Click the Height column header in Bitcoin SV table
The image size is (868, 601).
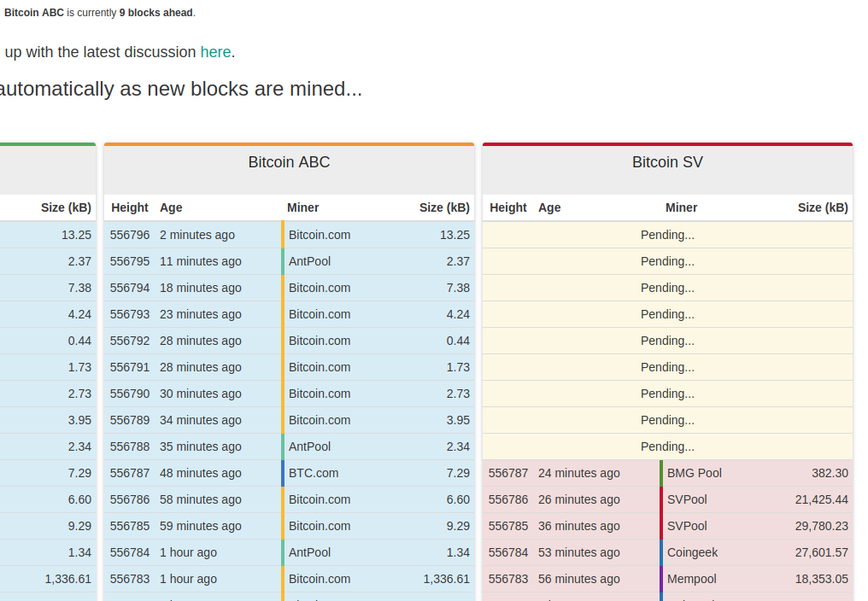pyautogui.click(x=508, y=207)
